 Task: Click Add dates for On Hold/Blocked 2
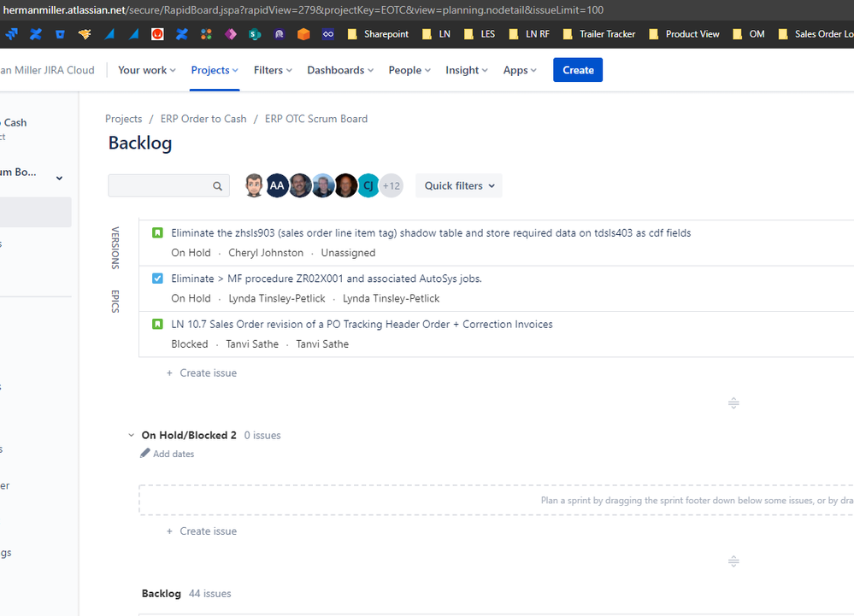point(174,454)
